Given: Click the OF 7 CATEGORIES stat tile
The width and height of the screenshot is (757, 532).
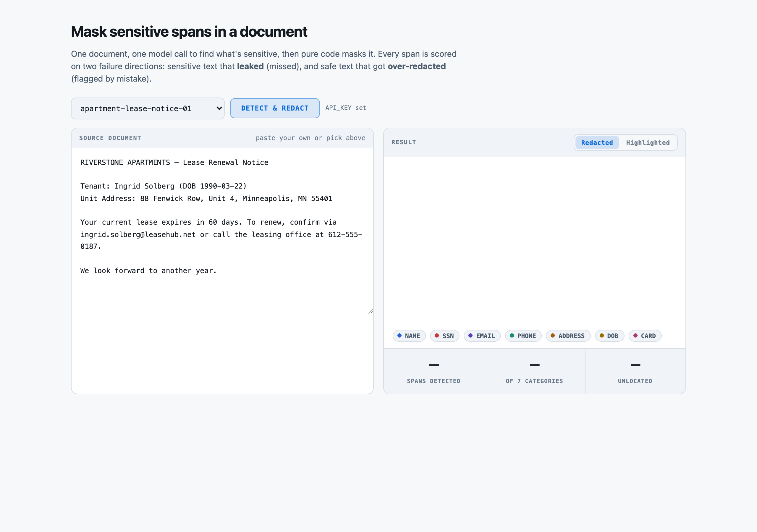Looking at the screenshot, I should coord(534,371).
